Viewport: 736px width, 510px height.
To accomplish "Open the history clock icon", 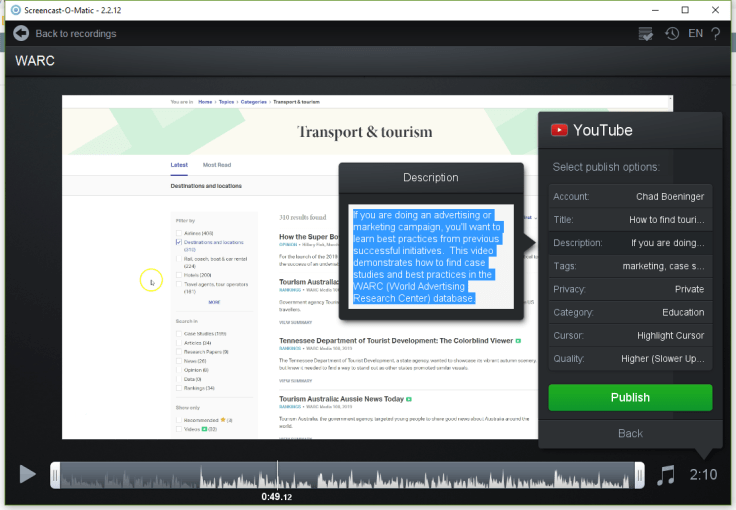I will [x=672, y=33].
